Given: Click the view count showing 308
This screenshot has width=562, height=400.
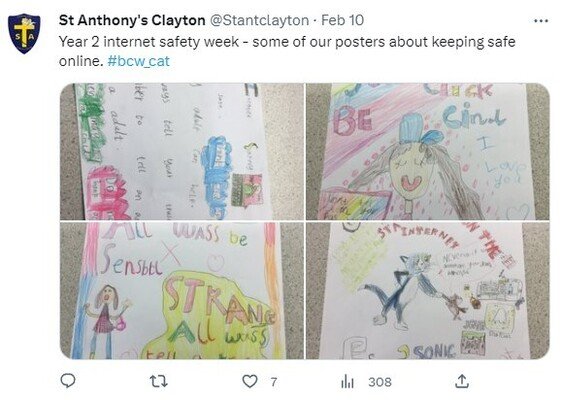Looking at the screenshot, I should (380, 382).
